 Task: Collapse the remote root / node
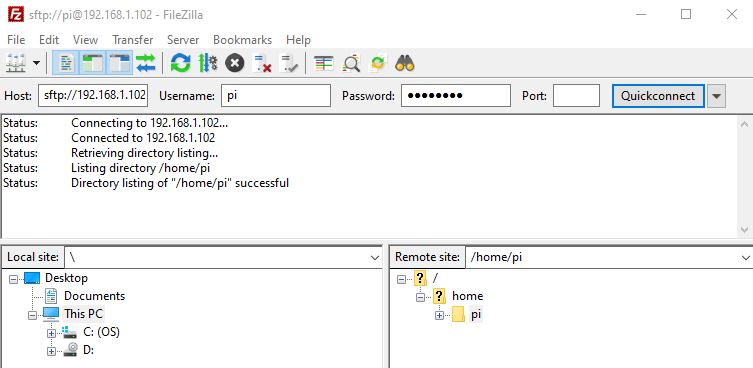(x=401, y=279)
